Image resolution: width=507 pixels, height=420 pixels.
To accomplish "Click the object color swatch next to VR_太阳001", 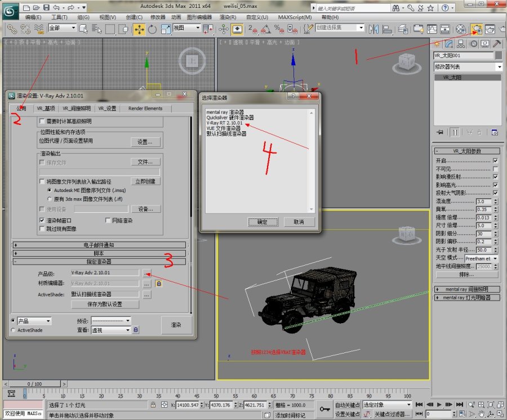I will 499,55.
